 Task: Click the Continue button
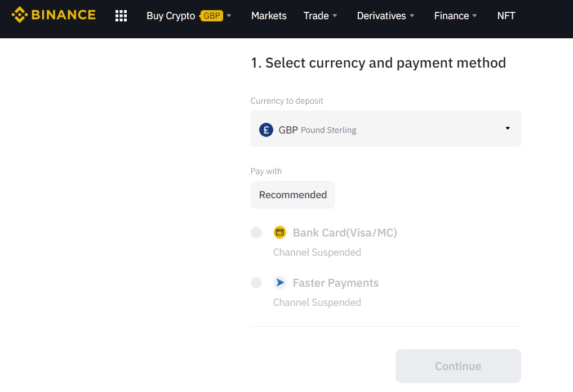coord(458,366)
